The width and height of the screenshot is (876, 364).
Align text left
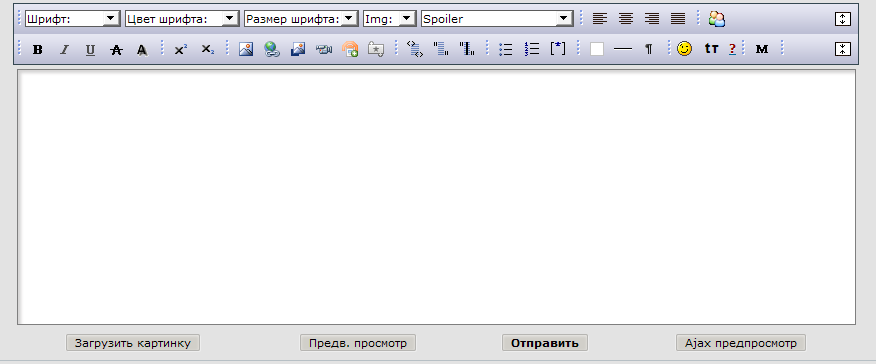tap(600, 19)
